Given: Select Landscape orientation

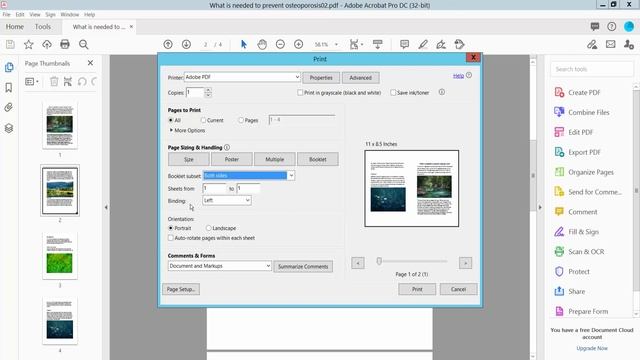Looking at the screenshot, I should pyautogui.click(x=209, y=228).
